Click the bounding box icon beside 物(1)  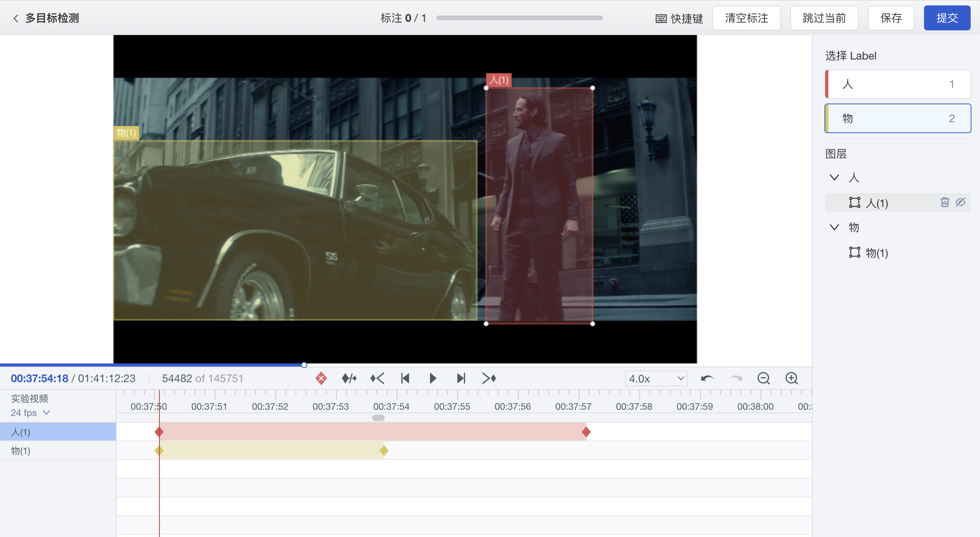[x=854, y=253]
